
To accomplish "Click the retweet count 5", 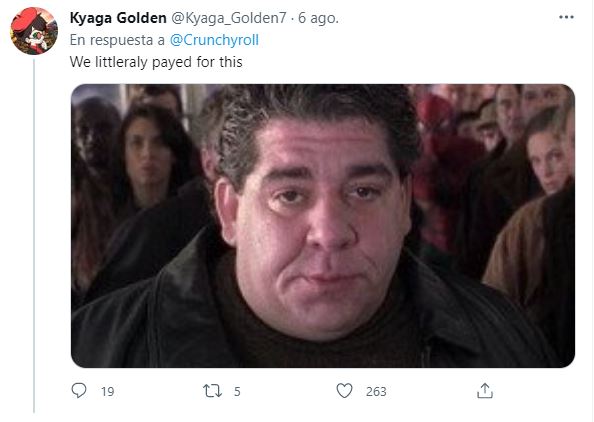I will [237, 391].
